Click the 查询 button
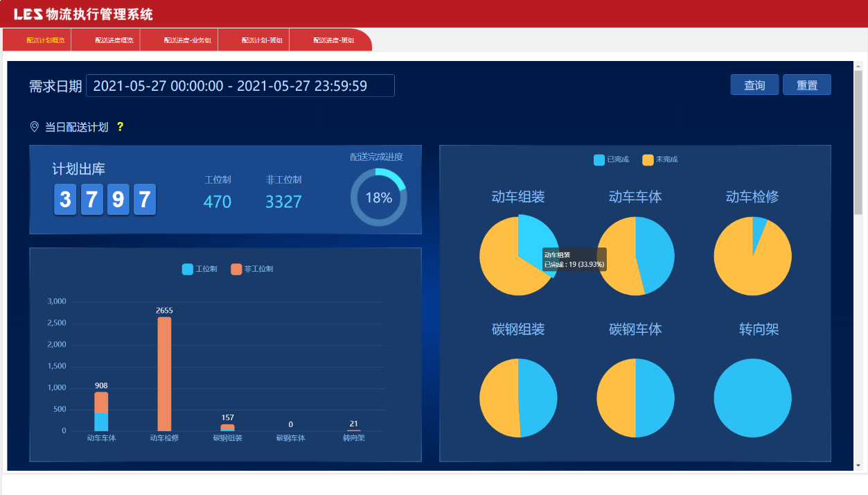Screen dimensions: 868x495 point(754,85)
